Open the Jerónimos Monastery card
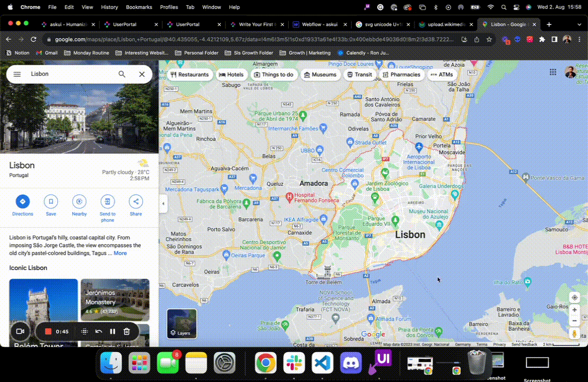The height and width of the screenshot is (382, 588). click(115, 300)
